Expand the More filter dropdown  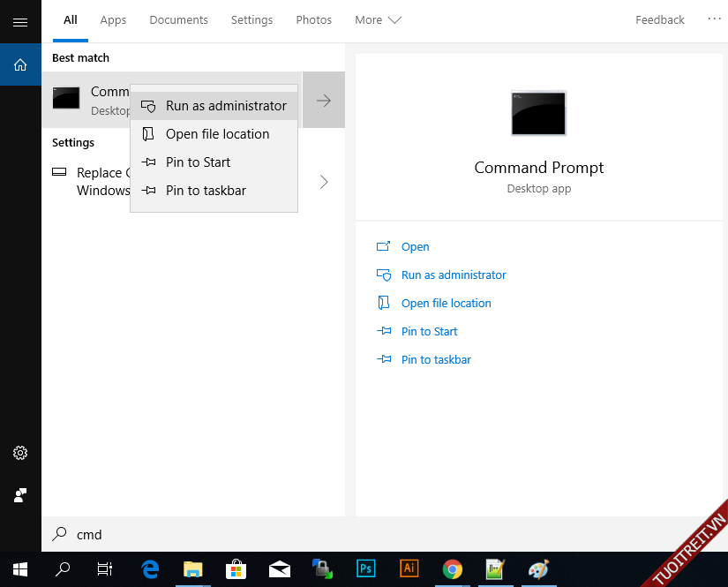378,19
